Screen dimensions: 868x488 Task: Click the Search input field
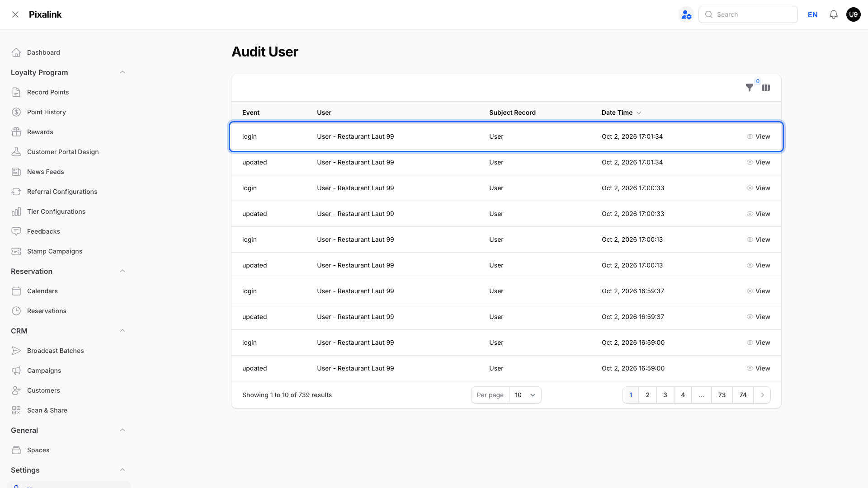click(748, 14)
